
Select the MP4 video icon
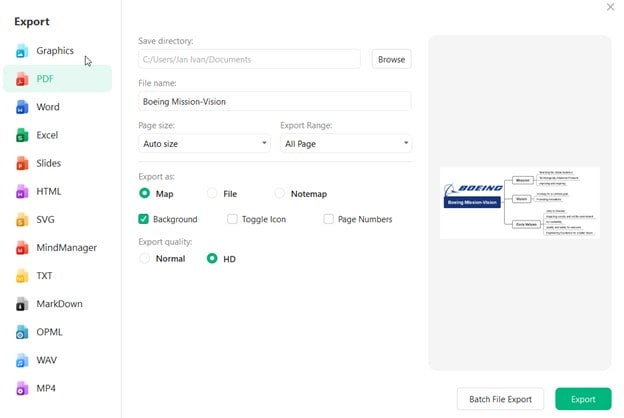pos(22,389)
